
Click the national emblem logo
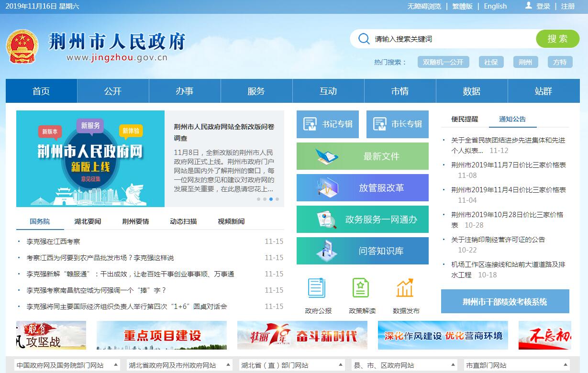coord(22,46)
